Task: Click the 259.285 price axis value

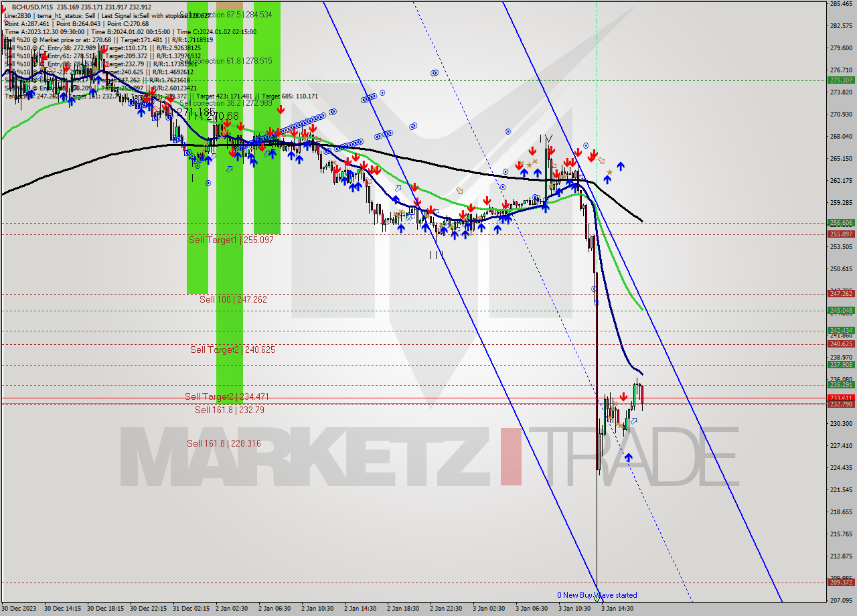Action: pos(841,203)
